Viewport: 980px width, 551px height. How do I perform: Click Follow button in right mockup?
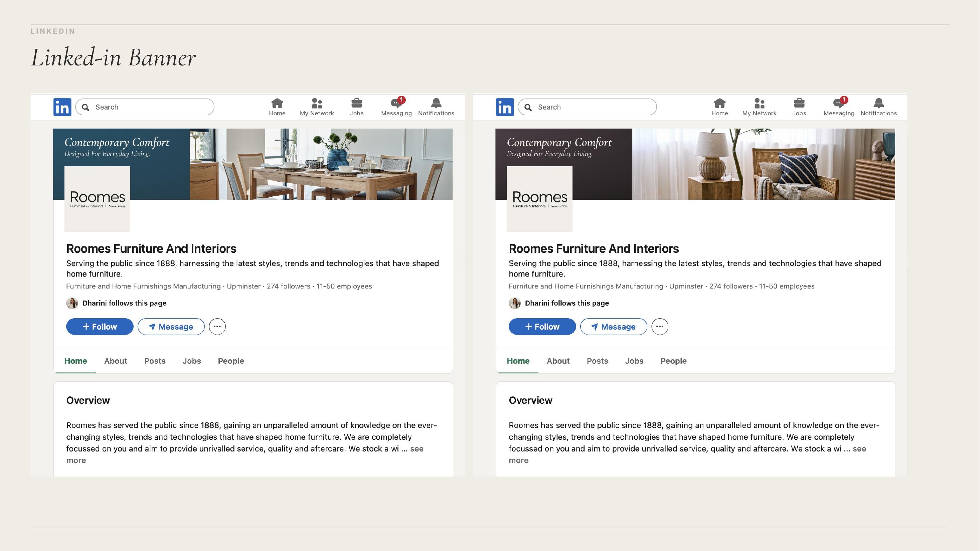(x=542, y=327)
